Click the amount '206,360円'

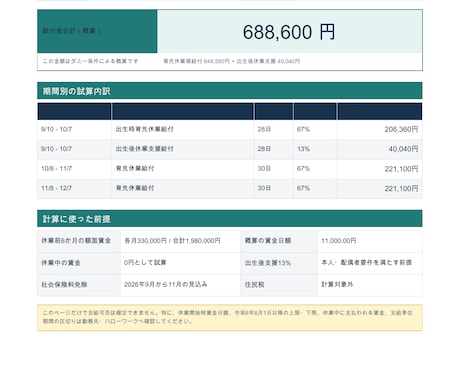(401, 129)
